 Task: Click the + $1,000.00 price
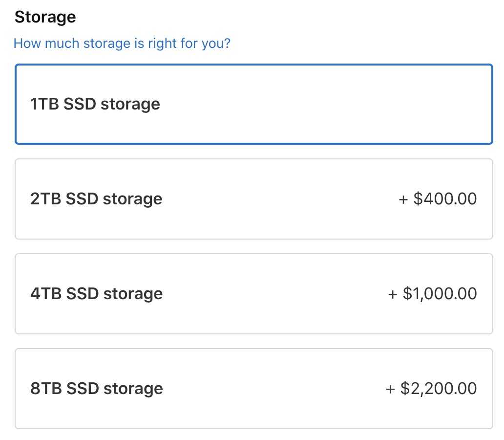click(x=432, y=294)
